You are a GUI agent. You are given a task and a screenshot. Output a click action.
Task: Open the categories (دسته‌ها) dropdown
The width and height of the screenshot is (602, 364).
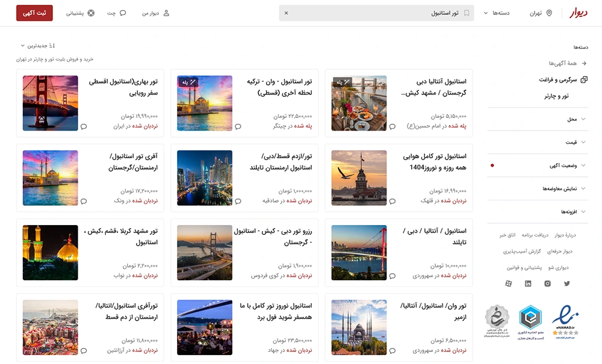coord(497,13)
